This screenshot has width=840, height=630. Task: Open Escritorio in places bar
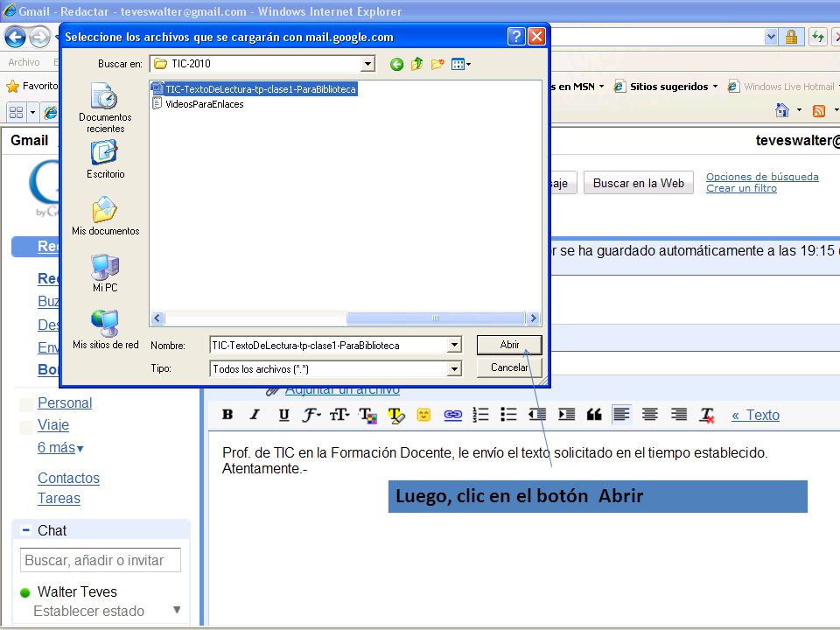(x=105, y=159)
